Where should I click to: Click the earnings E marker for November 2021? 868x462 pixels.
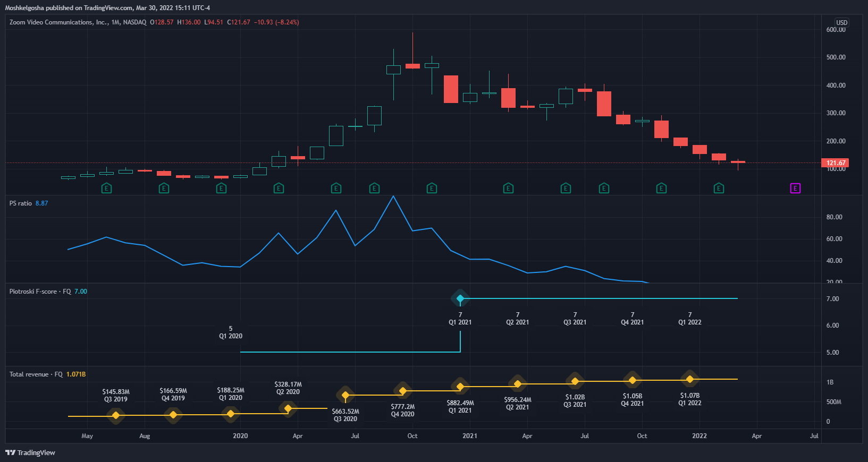click(x=661, y=188)
